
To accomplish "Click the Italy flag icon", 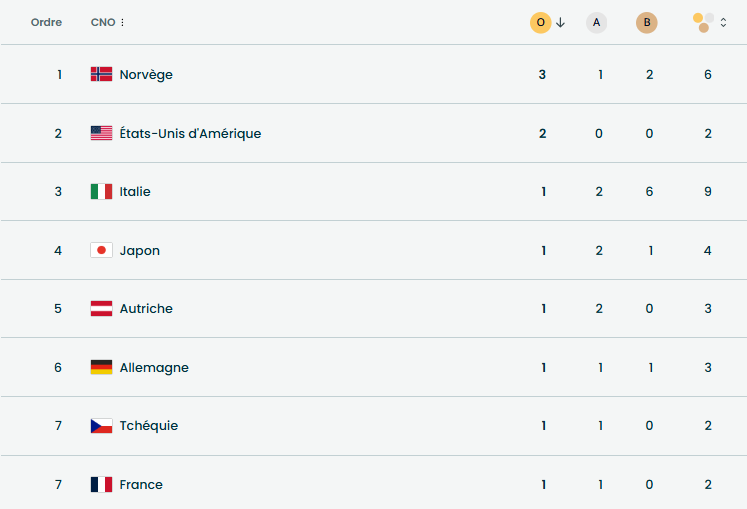I will tap(101, 191).
